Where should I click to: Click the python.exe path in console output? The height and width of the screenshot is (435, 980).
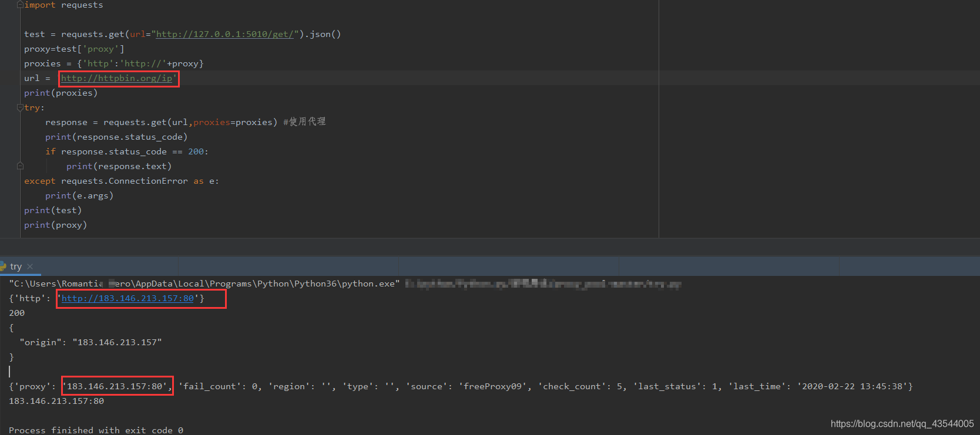pos(204,284)
